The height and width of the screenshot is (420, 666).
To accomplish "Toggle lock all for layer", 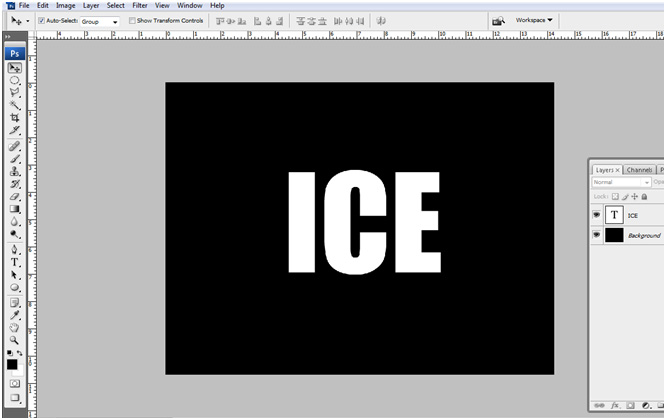I will click(644, 197).
